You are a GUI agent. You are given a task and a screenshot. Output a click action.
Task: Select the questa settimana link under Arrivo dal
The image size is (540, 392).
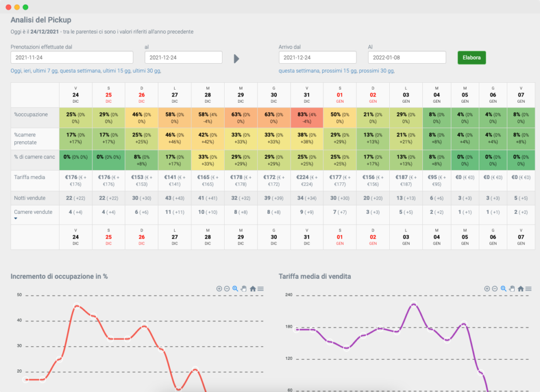pyautogui.click(x=299, y=71)
